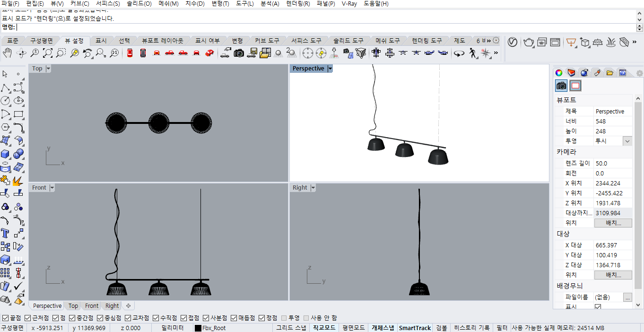
Task: Click 배치 button under 대상 section
Action: [x=613, y=275]
